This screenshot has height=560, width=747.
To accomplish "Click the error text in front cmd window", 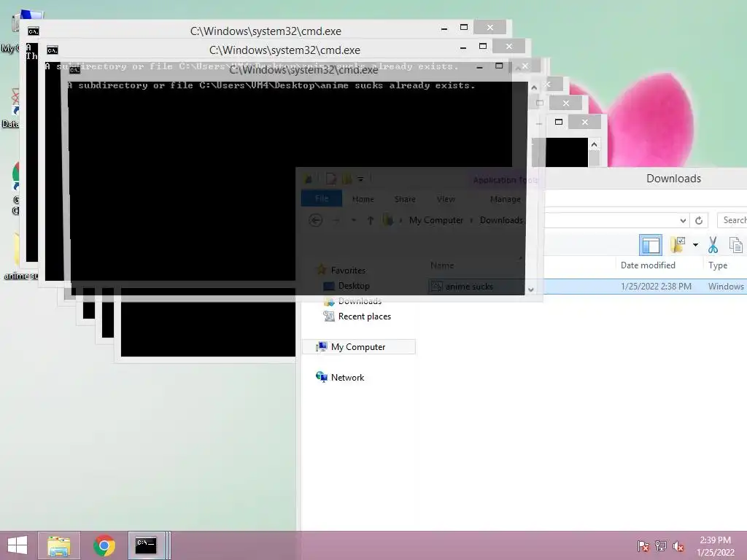I will (x=271, y=86).
